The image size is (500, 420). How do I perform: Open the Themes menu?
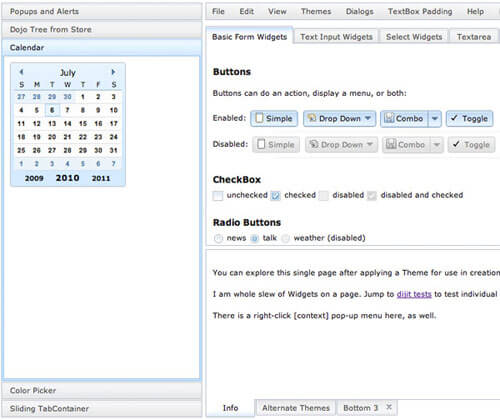316,11
